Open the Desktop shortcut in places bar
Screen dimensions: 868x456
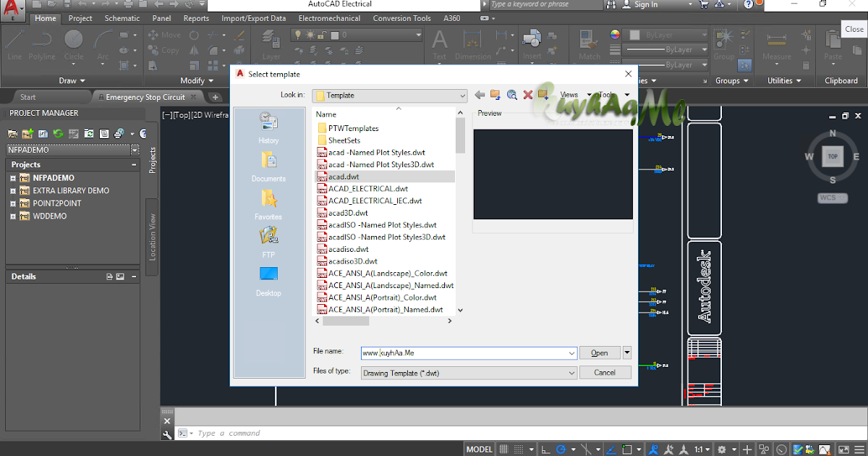pyautogui.click(x=268, y=282)
